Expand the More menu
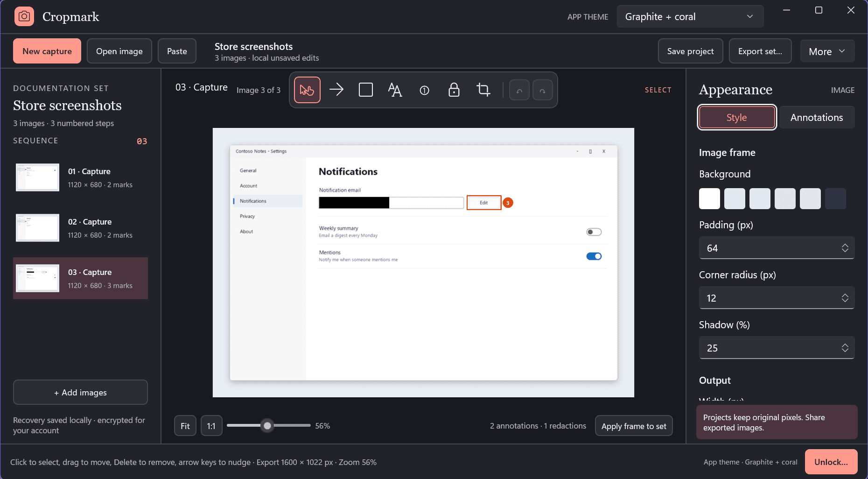 click(827, 51)
